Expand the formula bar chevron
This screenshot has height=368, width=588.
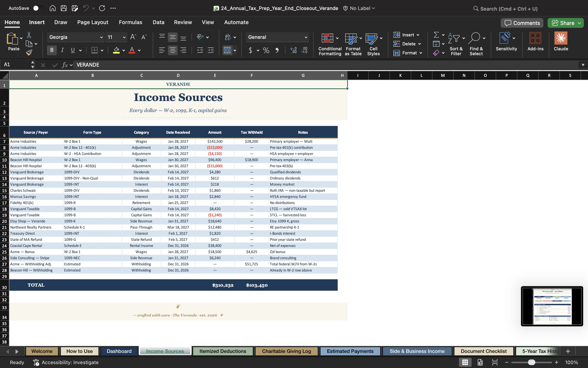[x=583, y=65]
